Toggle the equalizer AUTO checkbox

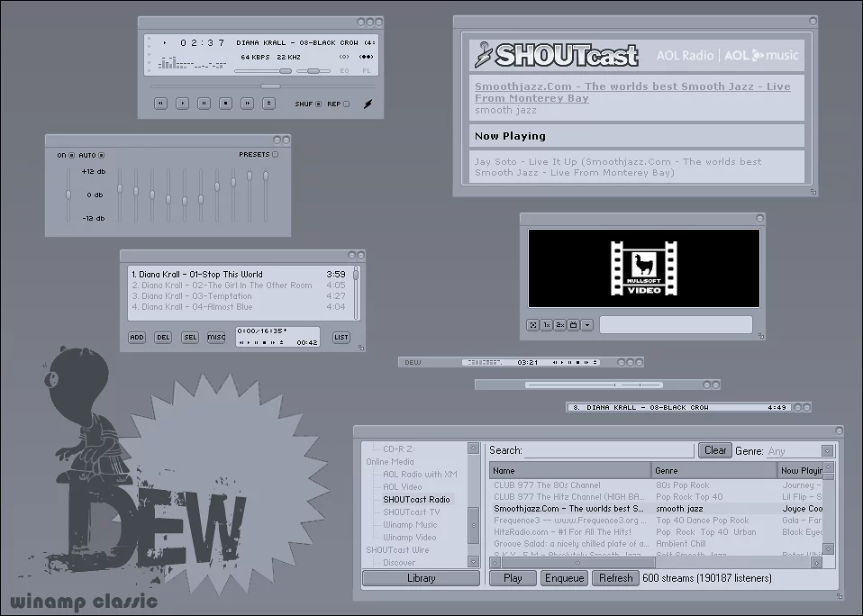pos(101,155)
